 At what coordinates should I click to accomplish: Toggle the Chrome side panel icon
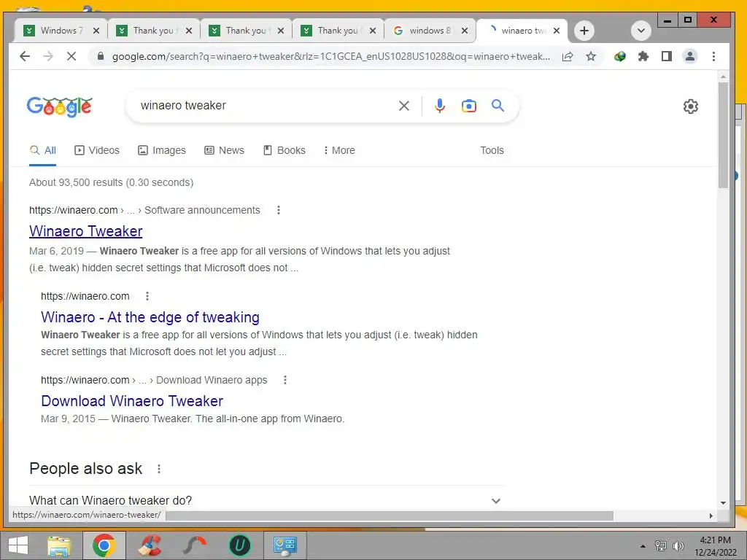coord(667,57)
